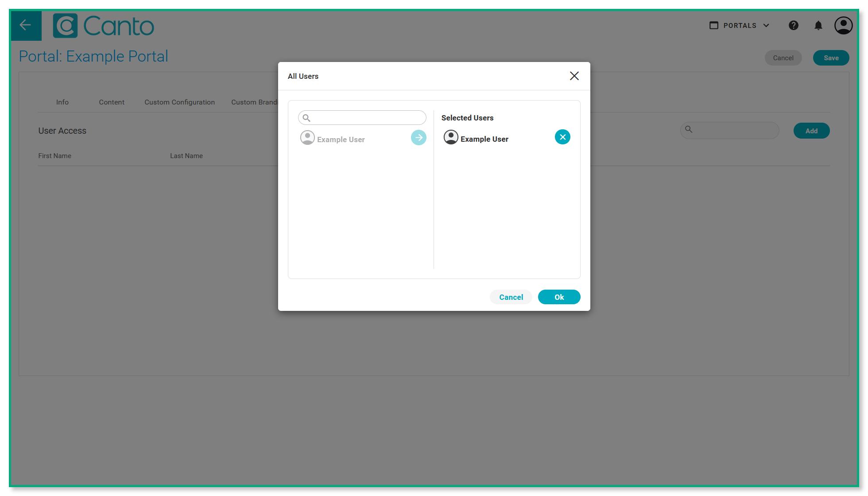Open the notifications bell
Image resolution: width=868 pixels, height=496 pixels.
[818, 26]
